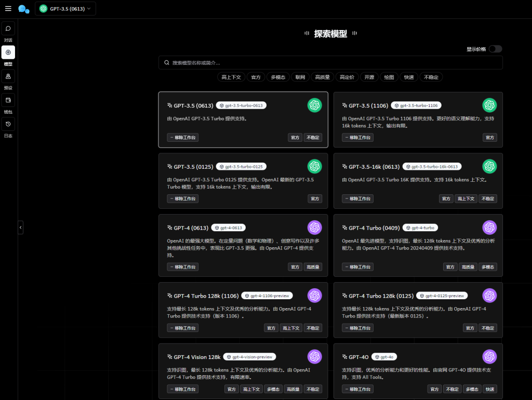Copy the gpt-4-0125-preview model ID badge
Screen dimensions: 532x400
tap(442, 296)
